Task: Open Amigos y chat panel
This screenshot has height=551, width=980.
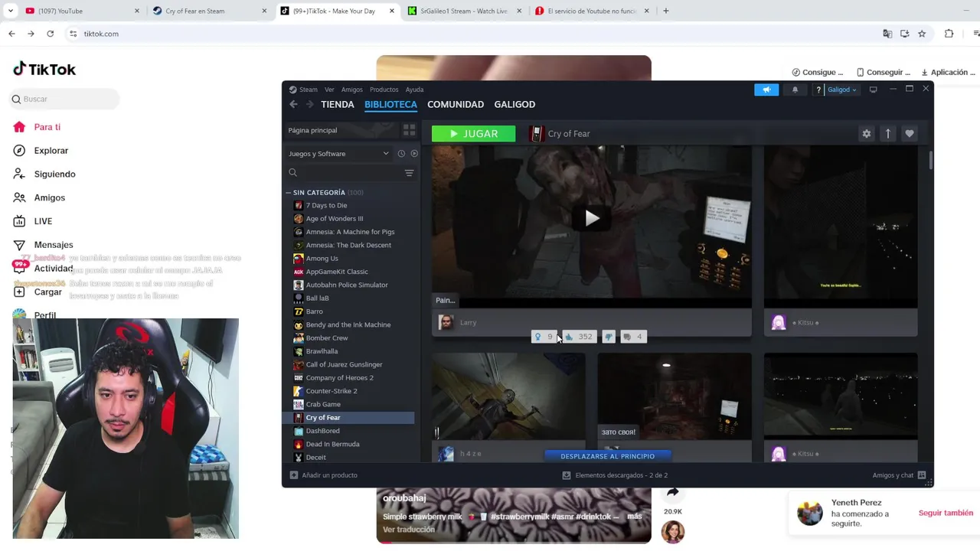Action: (900, 475)
